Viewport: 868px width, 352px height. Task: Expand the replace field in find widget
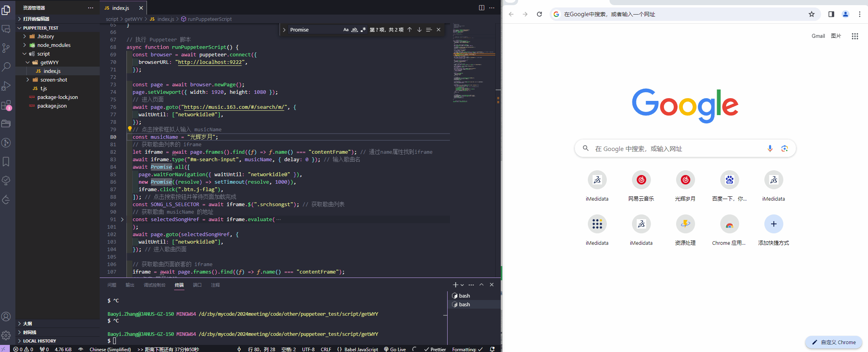pyautogui.click(x=284, y=30)
